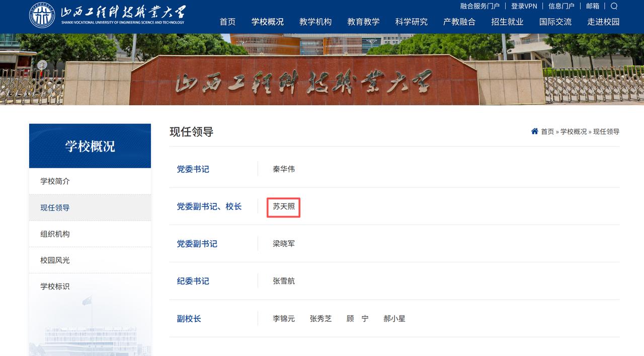The width and height of the screenshot is (644, 356).
Task: Click the 学校概况 sidebar header
Action: [90, 146]
